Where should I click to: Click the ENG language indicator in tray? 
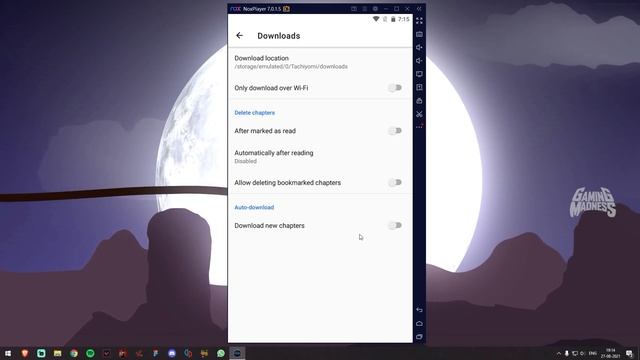593,353
